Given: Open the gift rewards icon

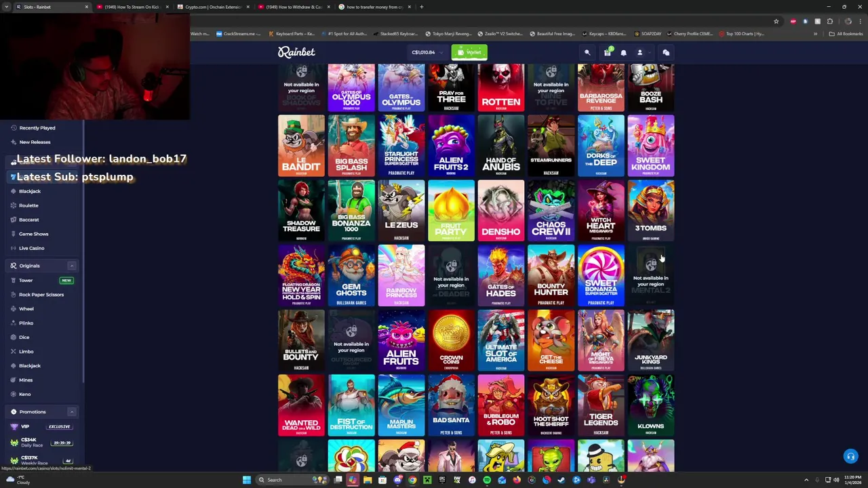Looking at the screenshot, I should click(608, 52).
